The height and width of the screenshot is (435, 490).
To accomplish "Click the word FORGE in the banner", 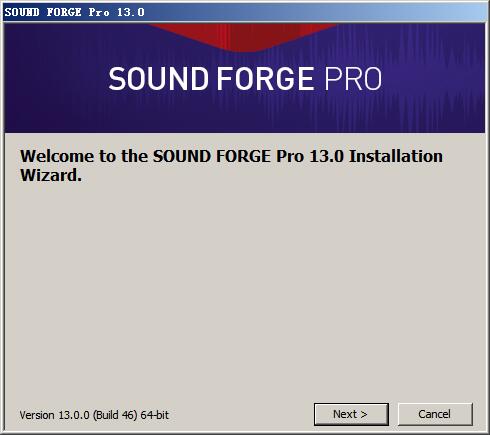I will pyautogui.click(x=266, y=79).
